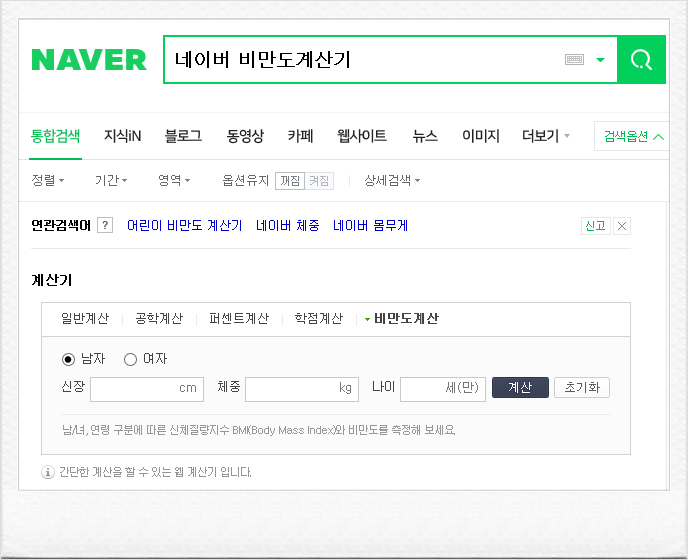688x560 pixels.
Task: Click the green search magnifier button
Action: pyautogui.click(x=641, y=60)
